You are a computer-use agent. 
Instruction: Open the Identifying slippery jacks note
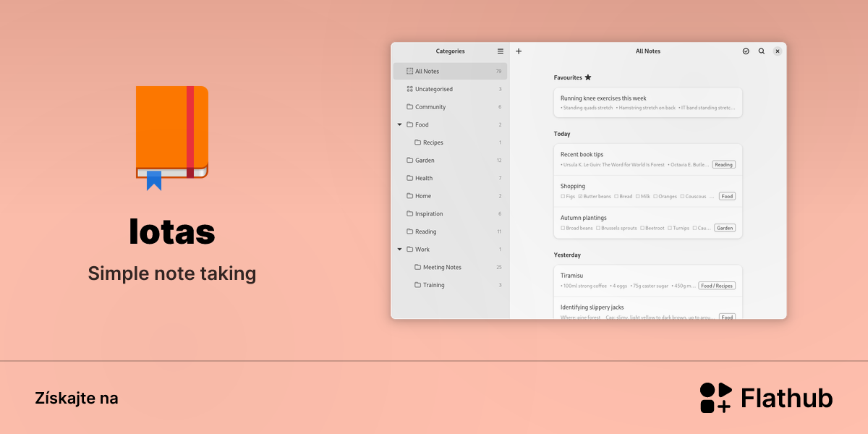tap(648, 309)
